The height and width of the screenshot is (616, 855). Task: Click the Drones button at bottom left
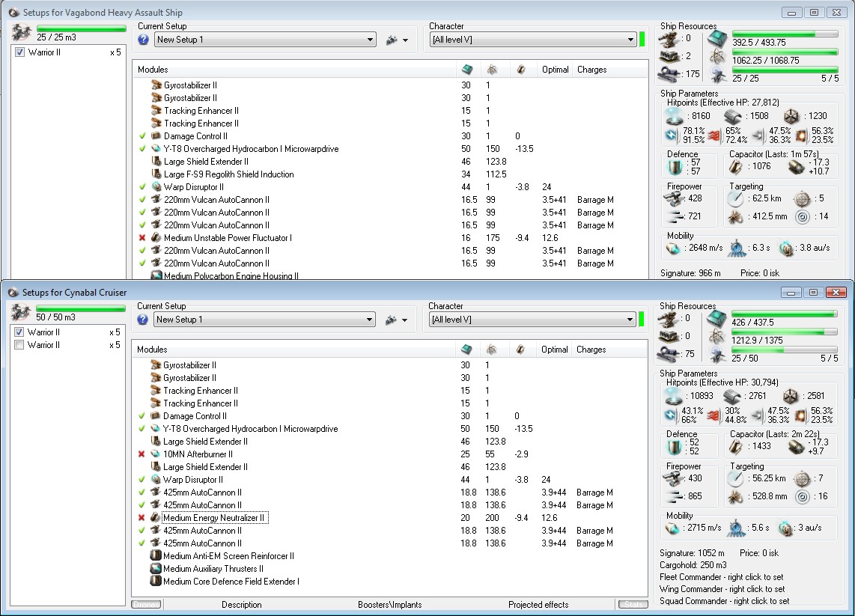pos(146,605)
